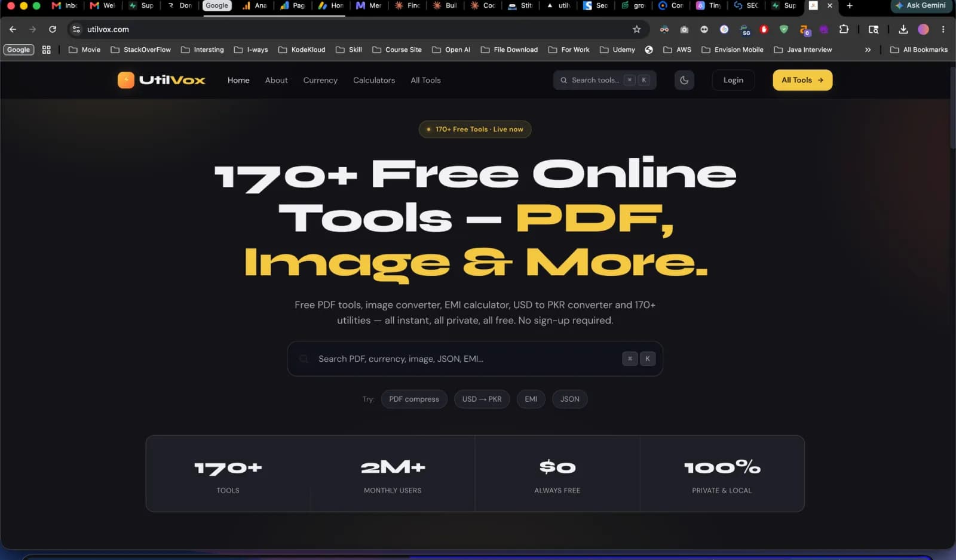Screen dimensions: 956x560
Task: Open the incognito-glasses extension icon
Action: point(664,29)
